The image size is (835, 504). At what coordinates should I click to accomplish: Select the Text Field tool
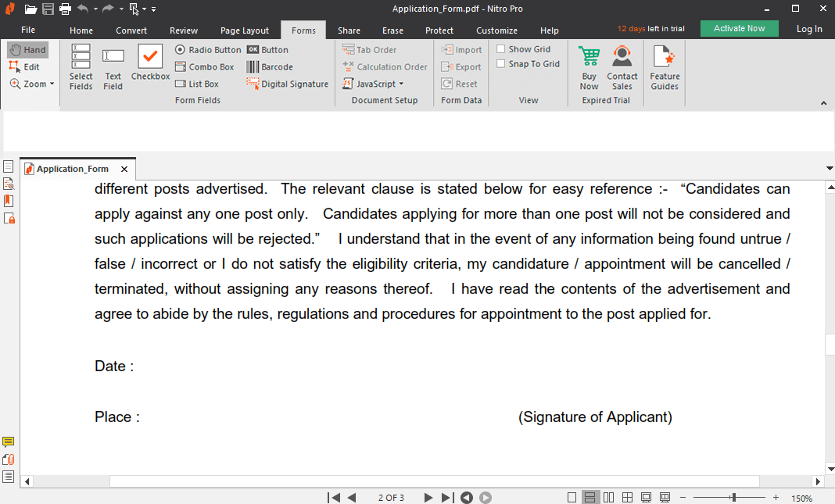pyautogui.click(x=113, y=66)
